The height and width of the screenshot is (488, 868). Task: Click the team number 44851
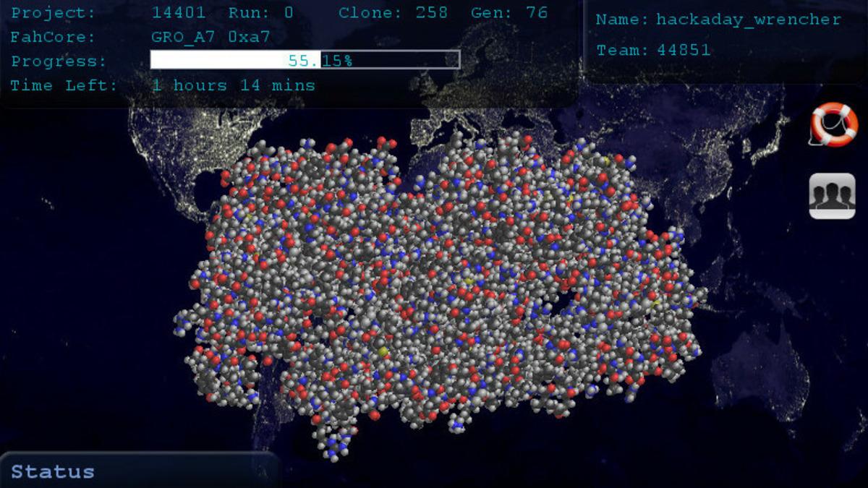coord(684,50)
